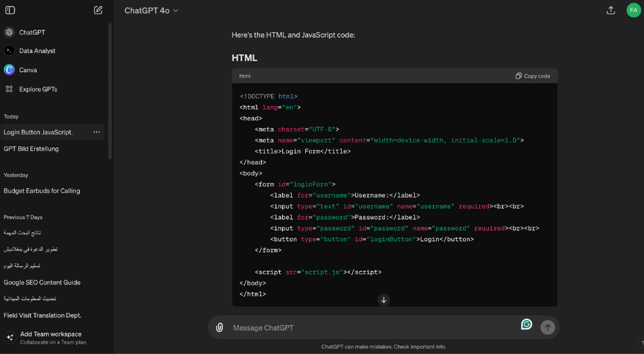The image size is (644, 354).
Task: Open Google SEO Content Guide chat
Action: point(42,283)
